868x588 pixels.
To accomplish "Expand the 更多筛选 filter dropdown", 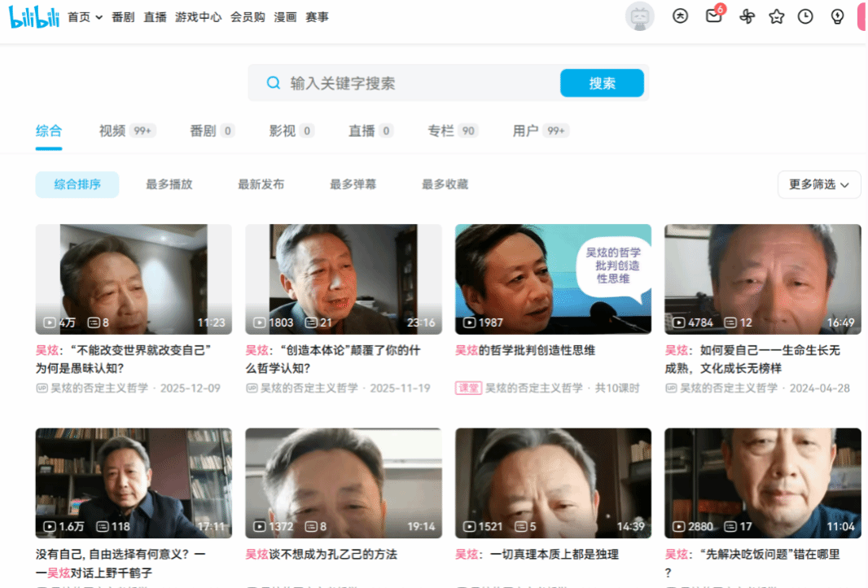I will (818, 185).
